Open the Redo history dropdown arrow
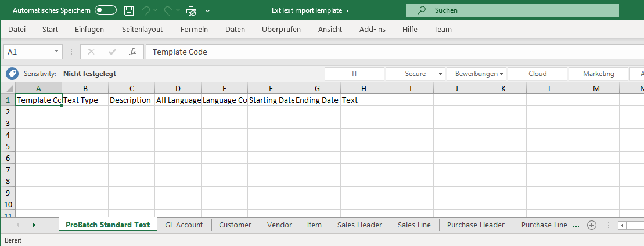 (178, 10)
